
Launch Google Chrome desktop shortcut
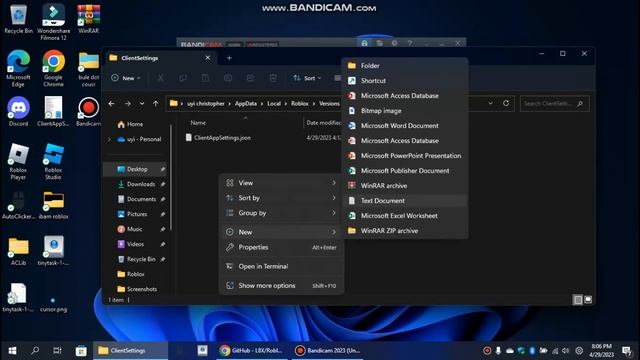tap(53, 68)
